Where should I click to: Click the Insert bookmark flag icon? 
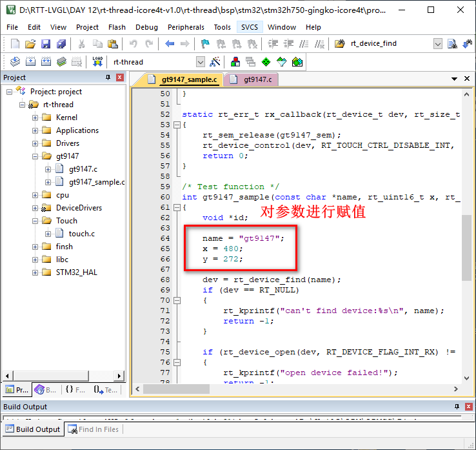click(x=205, y=44)
